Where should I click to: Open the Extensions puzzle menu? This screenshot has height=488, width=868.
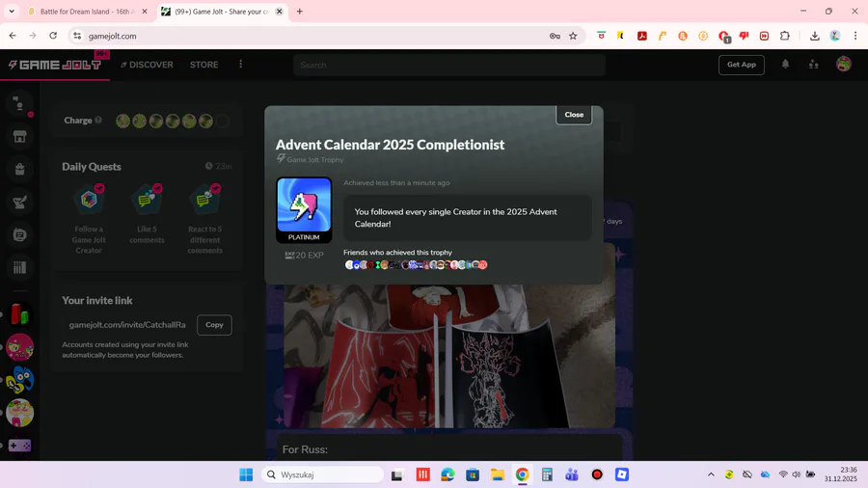(x=784, y=36)
